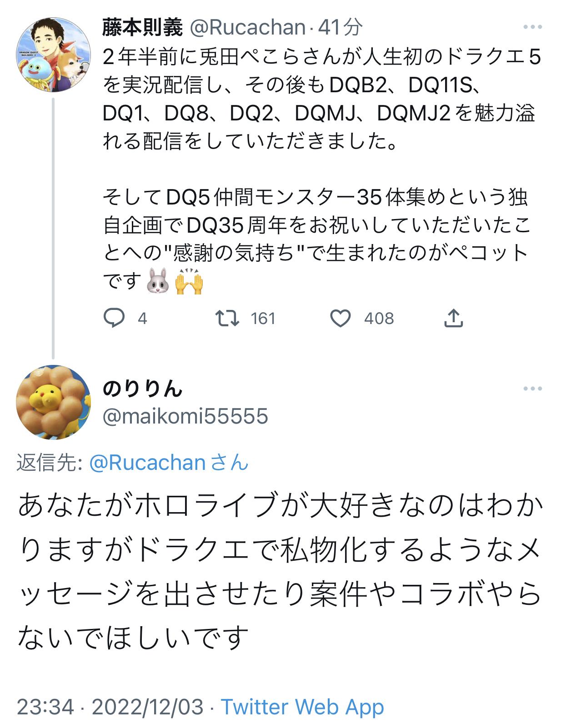This screenshot has height=728, width=581.
Task: Open the @Rucachan handle in tweet header
Action: click(247, 28)
